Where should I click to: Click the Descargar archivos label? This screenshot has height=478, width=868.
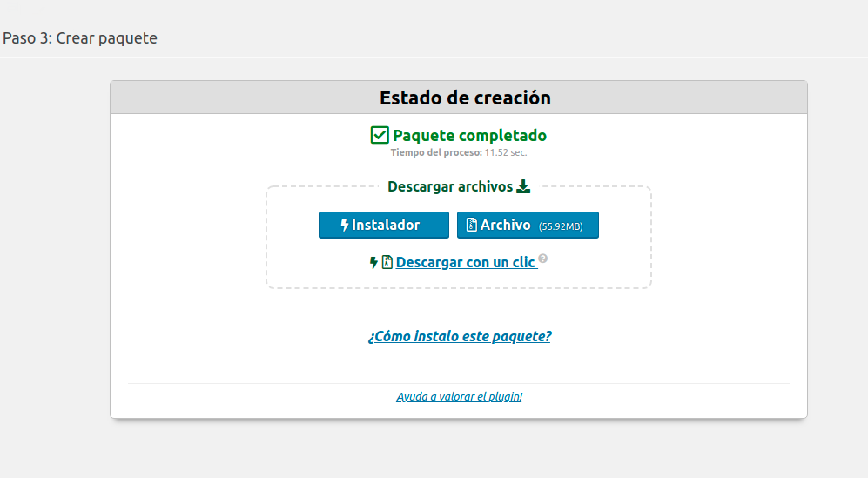pyautogui.click(x=450, y=186)
